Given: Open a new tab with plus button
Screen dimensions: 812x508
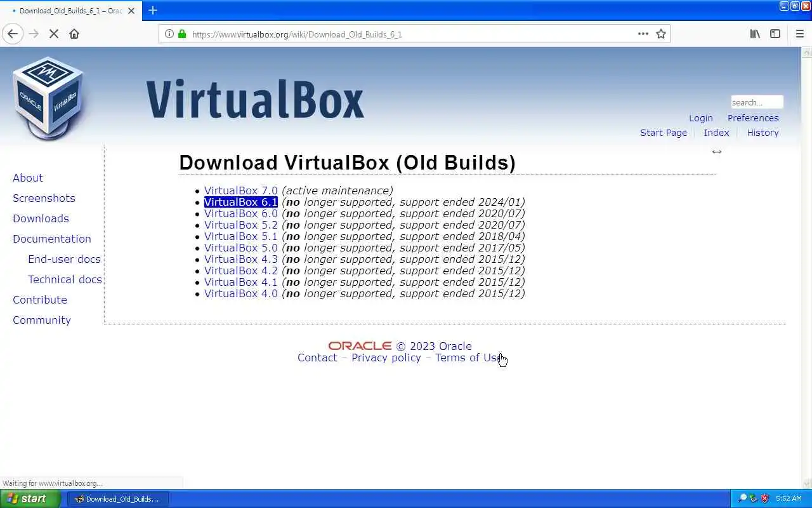Looking at the screenshot, I should point(153,10).
